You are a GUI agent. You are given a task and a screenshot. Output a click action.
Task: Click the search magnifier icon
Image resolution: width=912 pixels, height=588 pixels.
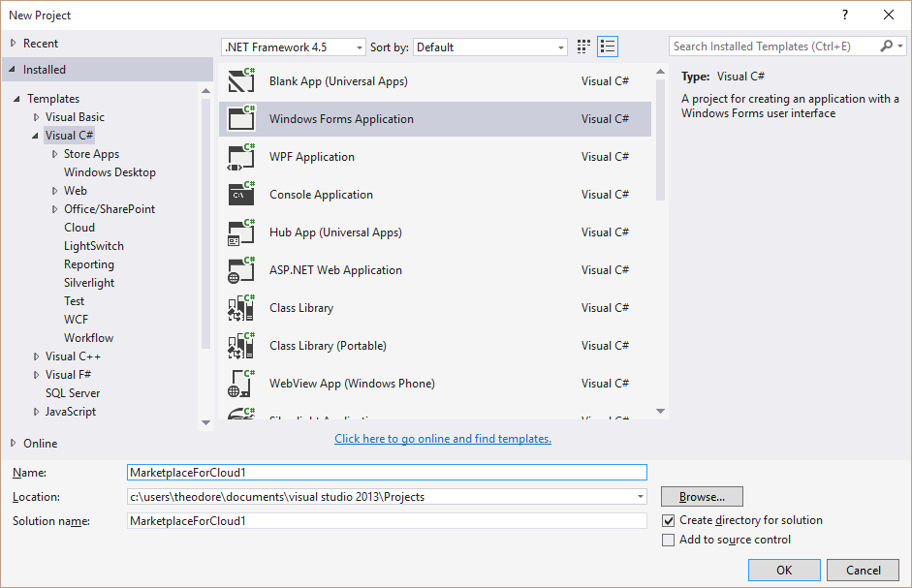click(886, 46)
